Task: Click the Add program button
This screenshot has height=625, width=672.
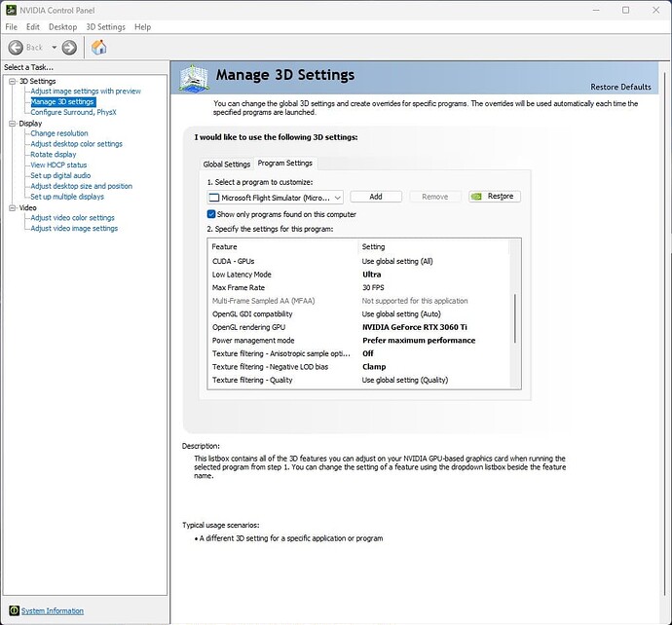Action: [x=375, y=197]
